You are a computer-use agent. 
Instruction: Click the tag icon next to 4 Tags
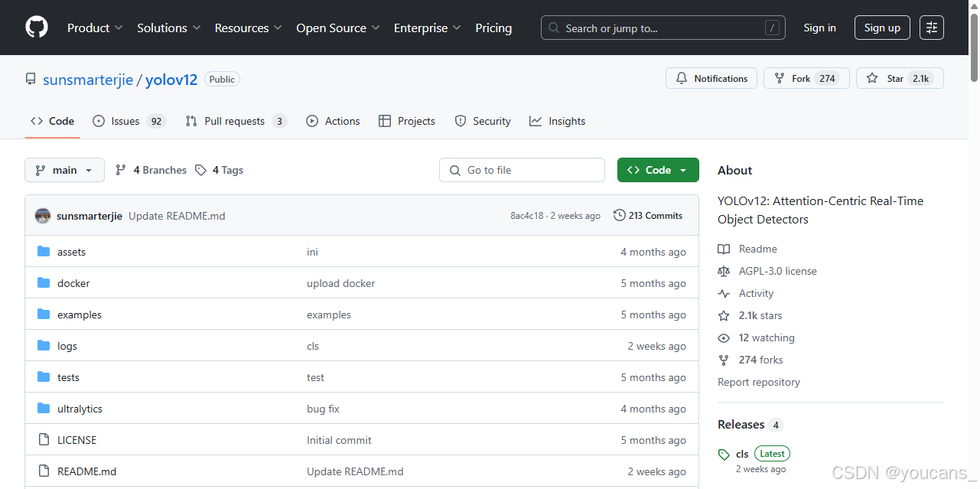(200, 170)
